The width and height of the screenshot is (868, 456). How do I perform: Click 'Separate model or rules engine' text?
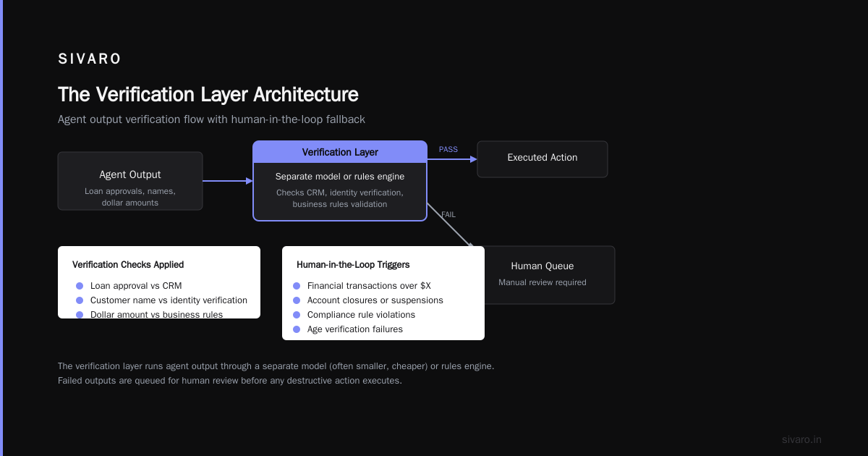click(x=340, y=177)
